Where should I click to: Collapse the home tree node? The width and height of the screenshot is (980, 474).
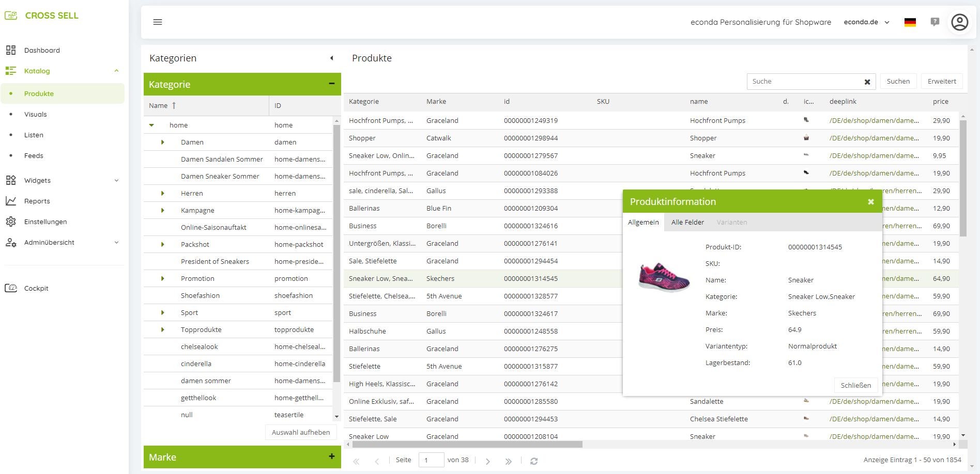(151, 125)
